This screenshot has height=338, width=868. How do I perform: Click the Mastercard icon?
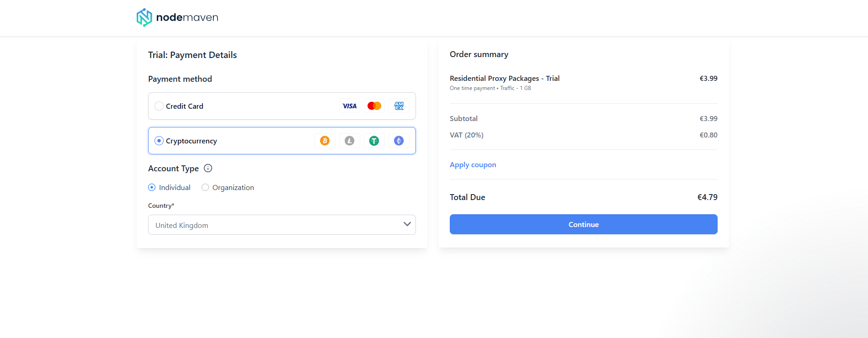(374, 106)
